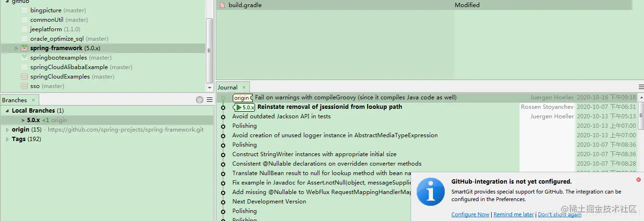Click the origin branch label on the top commit
Screen dimensions: 644x221
point(243,97)
